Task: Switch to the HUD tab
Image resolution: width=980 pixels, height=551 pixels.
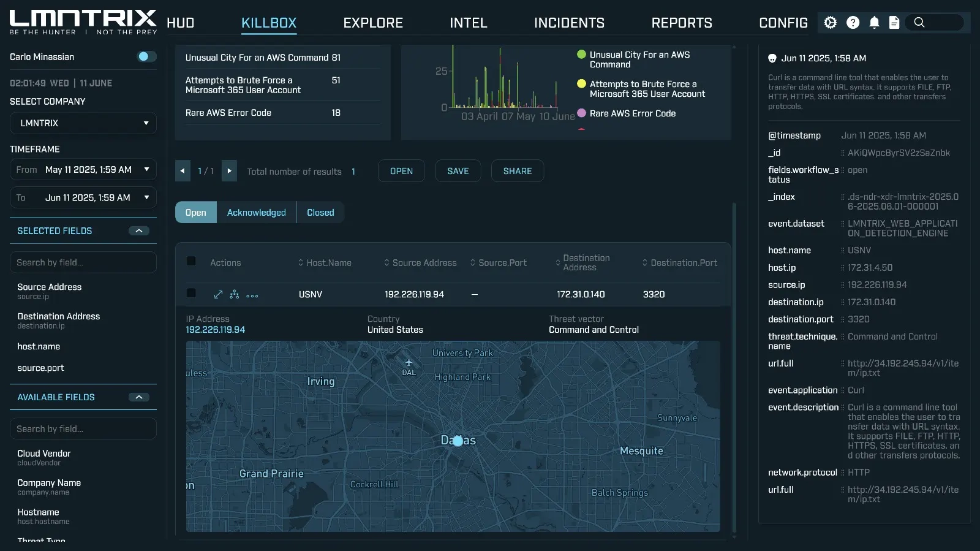Action: (x=180, y=23)
